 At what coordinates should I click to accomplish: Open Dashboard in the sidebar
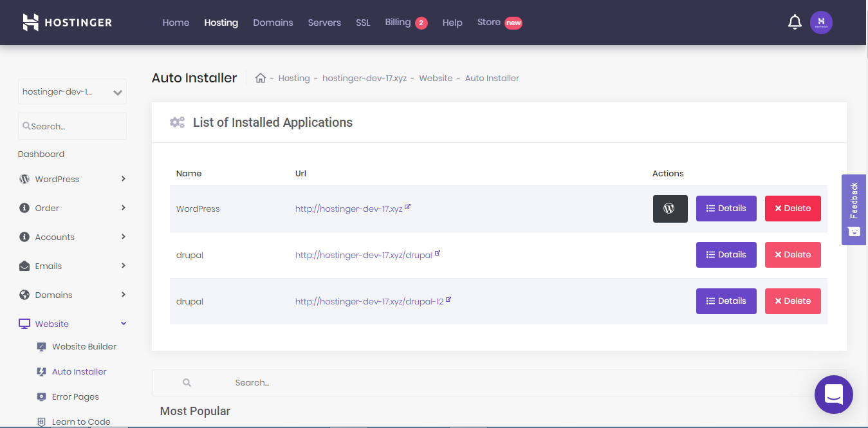(41, 154)
